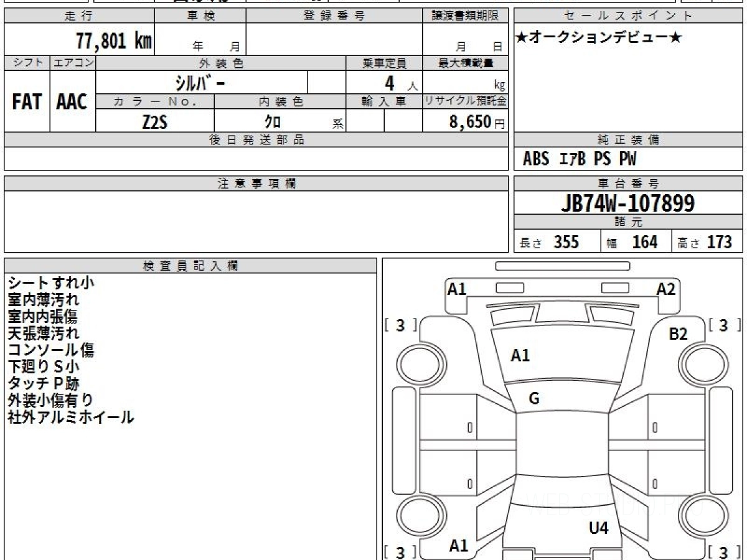Screen dimensions: 747x560
Task: Click the 77,801 km mileage value
Action: [113, 40]
